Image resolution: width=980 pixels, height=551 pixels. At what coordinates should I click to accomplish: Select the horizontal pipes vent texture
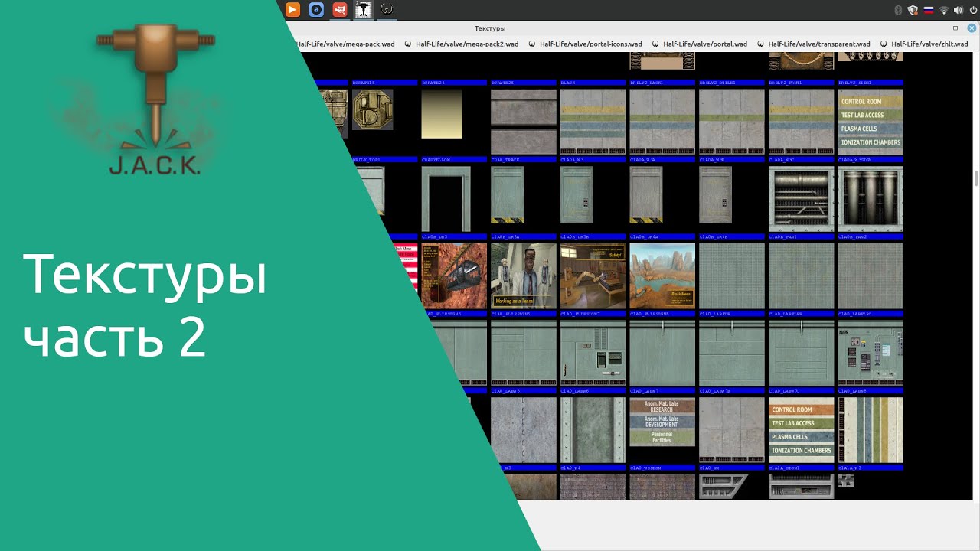point(801,199)
